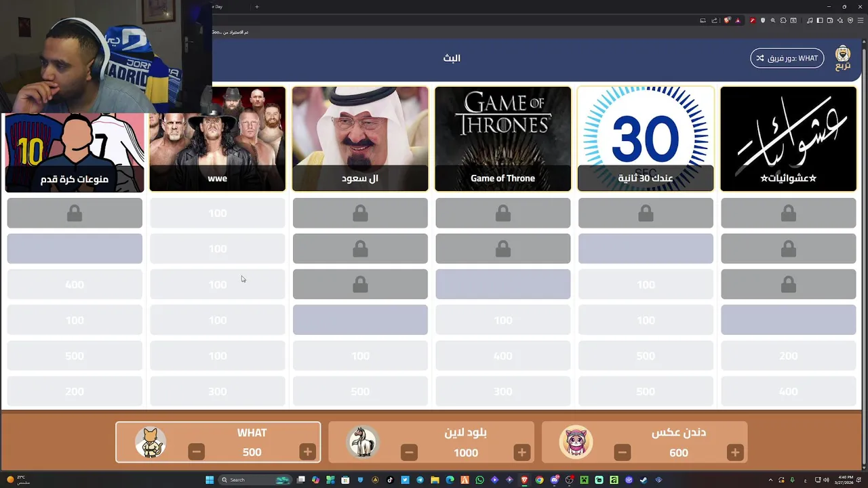Click highlighted blue cell under Game of Throne

click(503, 285)
